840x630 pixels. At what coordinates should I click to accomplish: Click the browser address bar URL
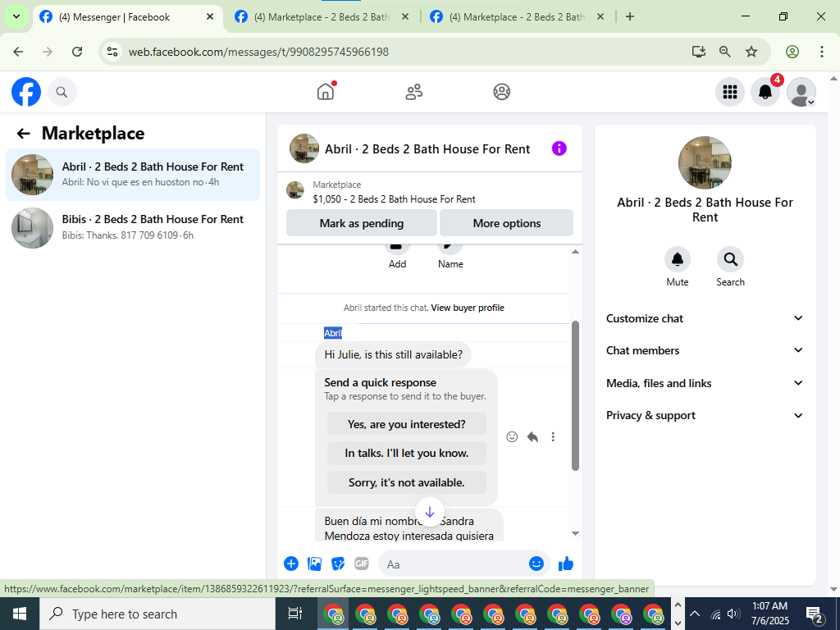[258, 52]
